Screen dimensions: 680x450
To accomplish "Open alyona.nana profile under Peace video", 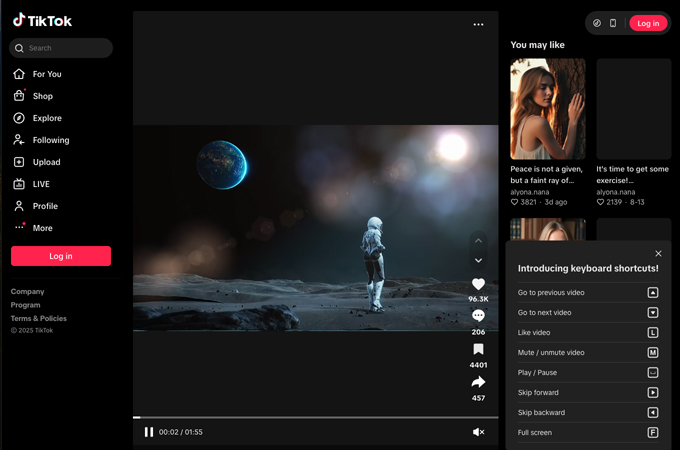I will (530, 192).
